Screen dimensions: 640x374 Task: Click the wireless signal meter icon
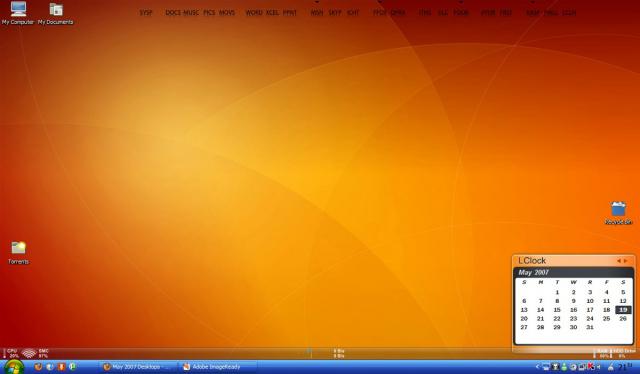pos(29,353)
